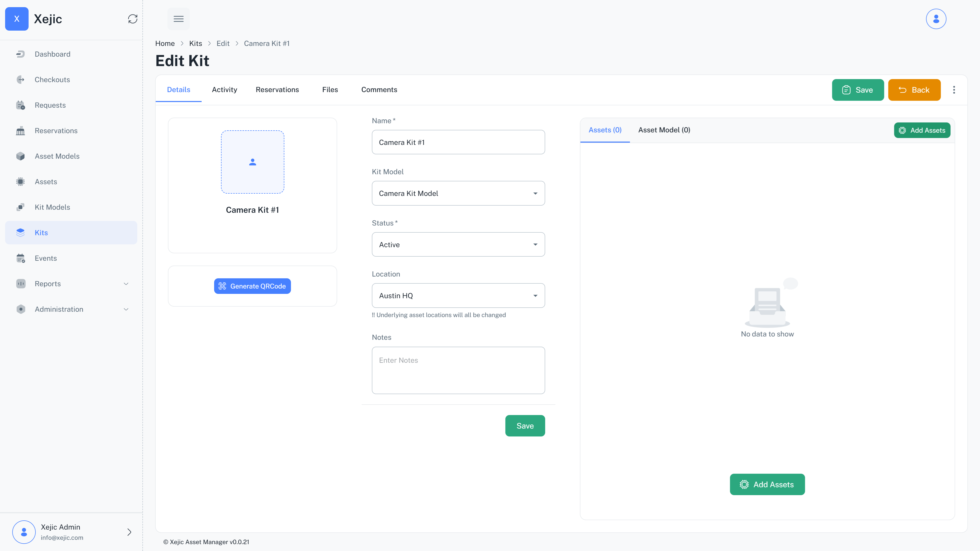Open the Status dropdown

(x=458, y=245)
